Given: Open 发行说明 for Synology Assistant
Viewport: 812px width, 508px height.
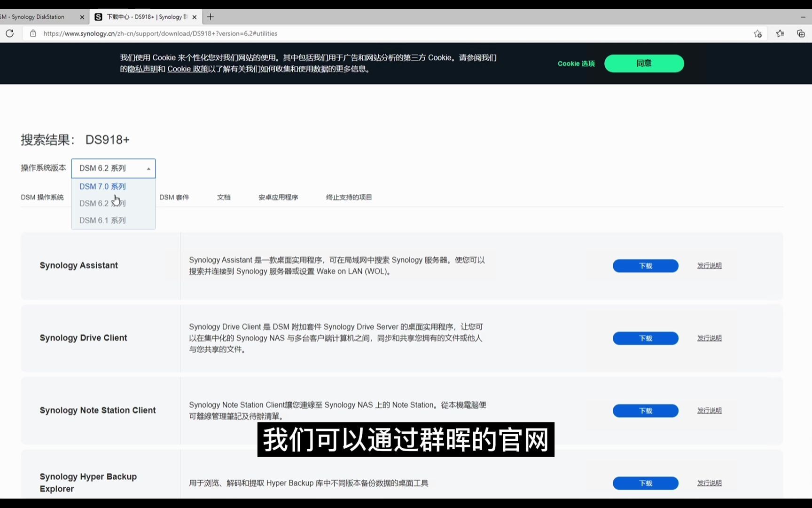Looking at the screenshot, I should click(710, 266).
